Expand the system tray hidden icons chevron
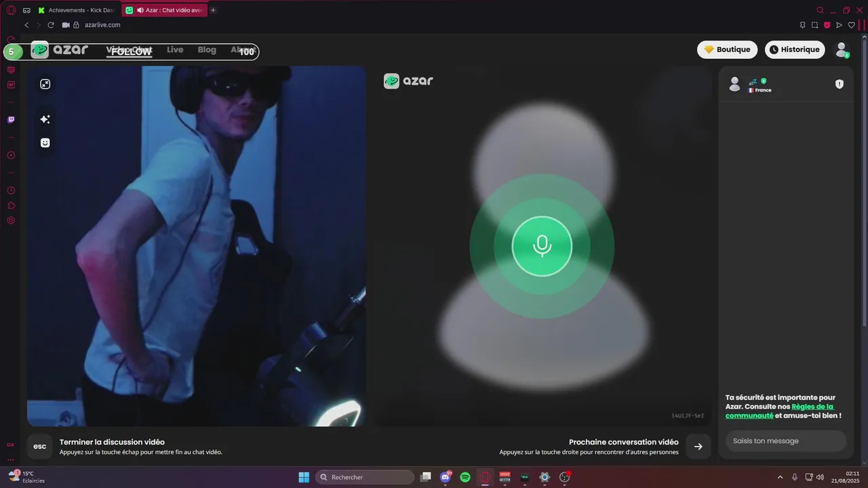Viewport: 868px width, 488px height. (x=780, y=477)
